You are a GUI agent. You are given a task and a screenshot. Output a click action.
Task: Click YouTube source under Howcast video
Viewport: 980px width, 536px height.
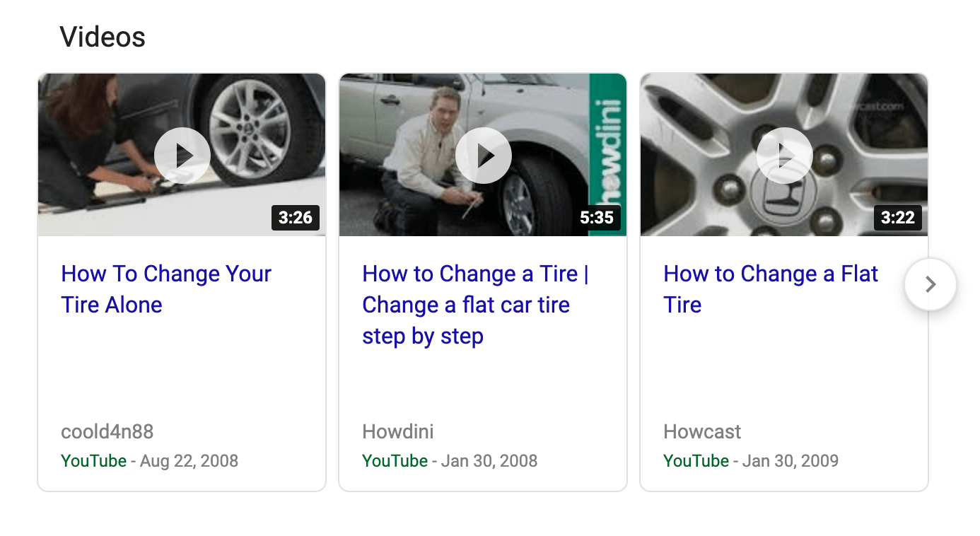pos(696,461)
